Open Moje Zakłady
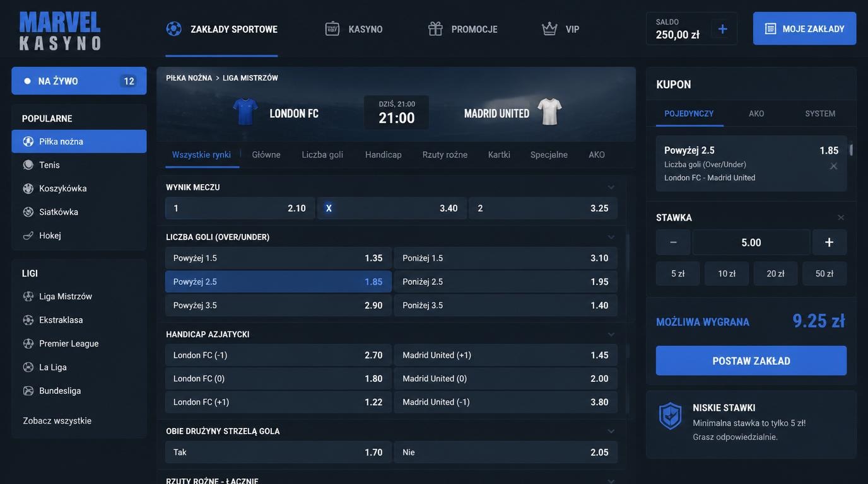 (x=804, y=29)
